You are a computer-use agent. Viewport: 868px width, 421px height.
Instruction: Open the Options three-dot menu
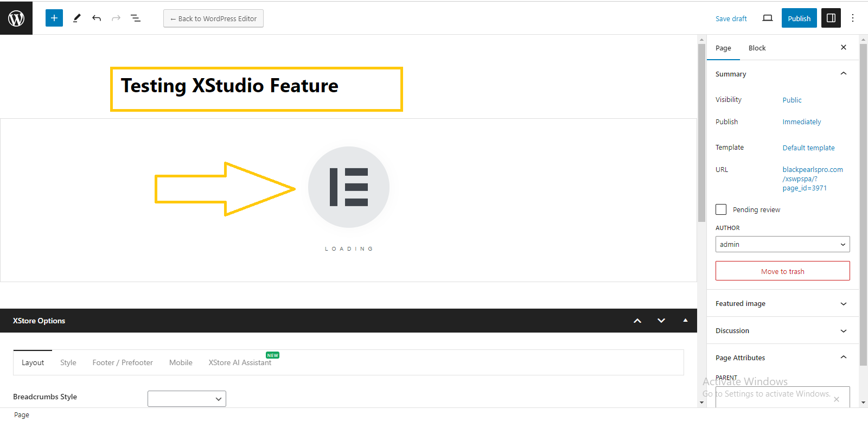pos(853,18)
